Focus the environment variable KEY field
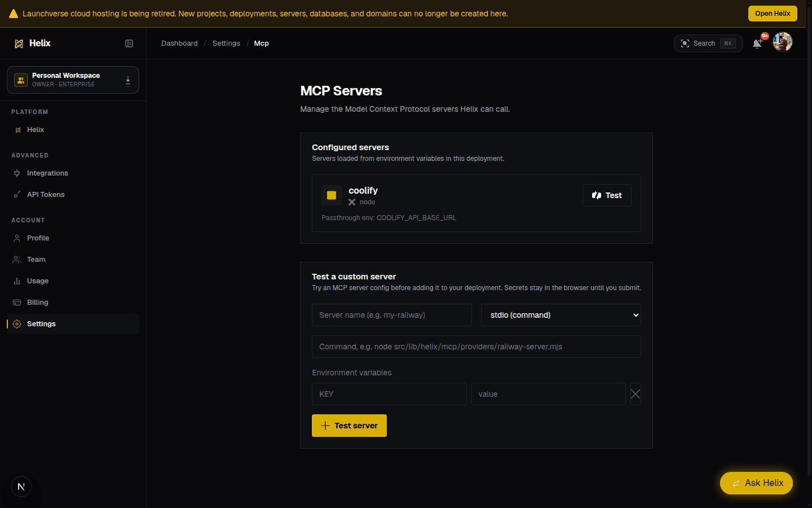The width and height of the screenshot is (812, 508). coord(389,394)
